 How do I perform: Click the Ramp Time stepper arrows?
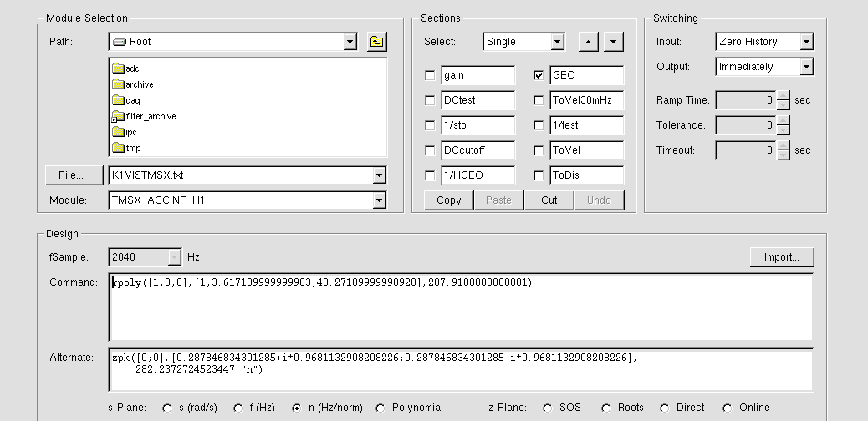click(783, 100)
